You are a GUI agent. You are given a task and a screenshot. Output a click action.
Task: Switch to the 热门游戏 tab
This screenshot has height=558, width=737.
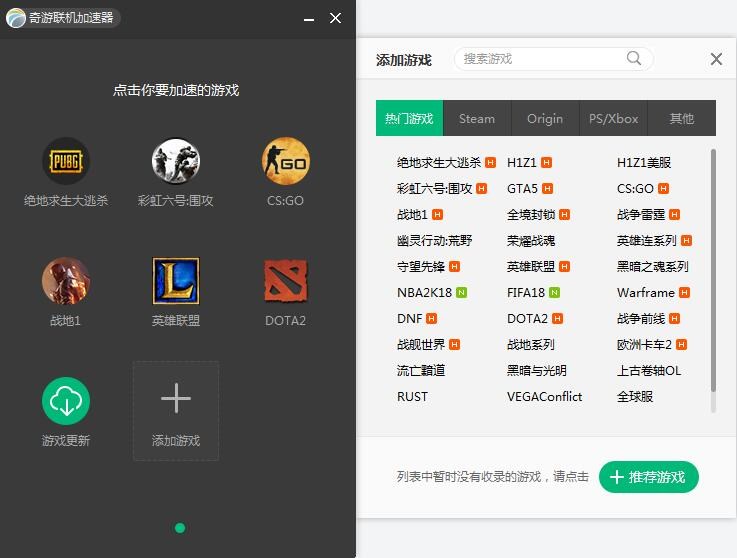[409, 118]
